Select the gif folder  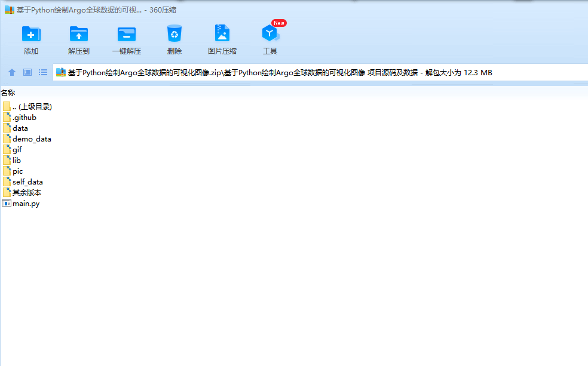click(13, 150)
